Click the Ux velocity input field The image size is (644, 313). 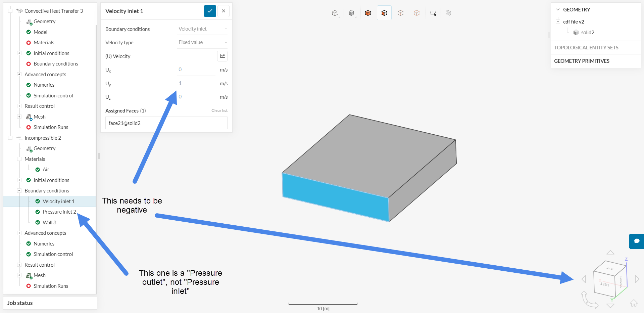[x=196, y=70]
